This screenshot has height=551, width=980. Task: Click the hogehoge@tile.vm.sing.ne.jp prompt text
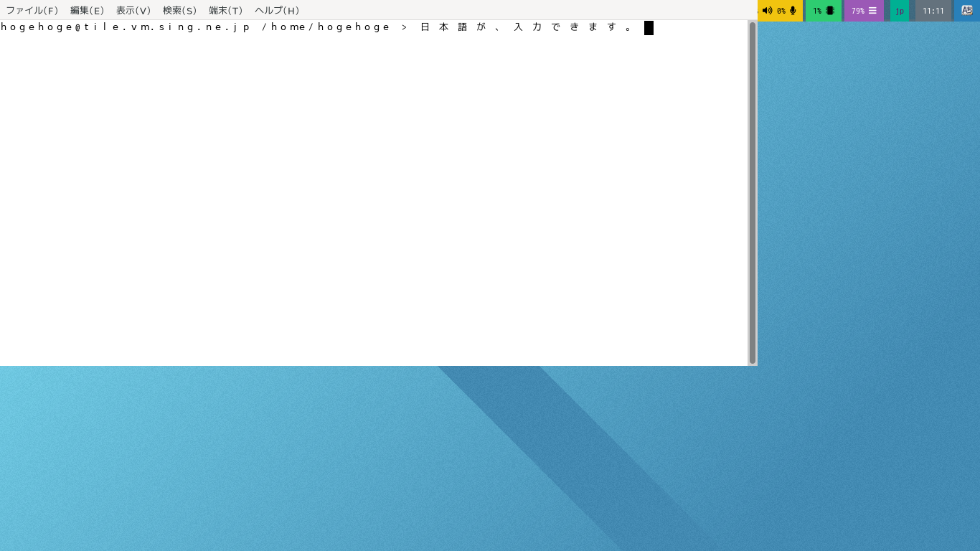click(x=126, y=27)
